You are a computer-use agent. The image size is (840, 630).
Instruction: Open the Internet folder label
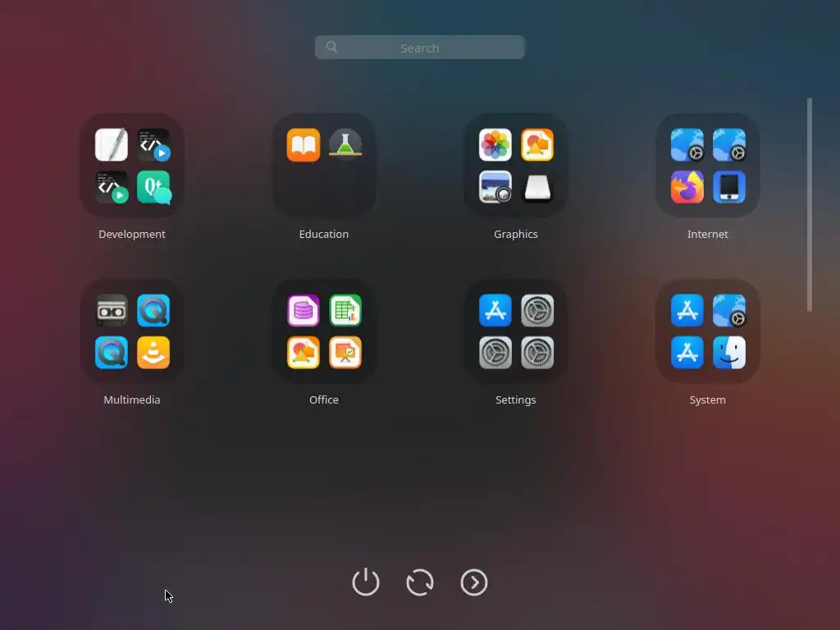707,234
